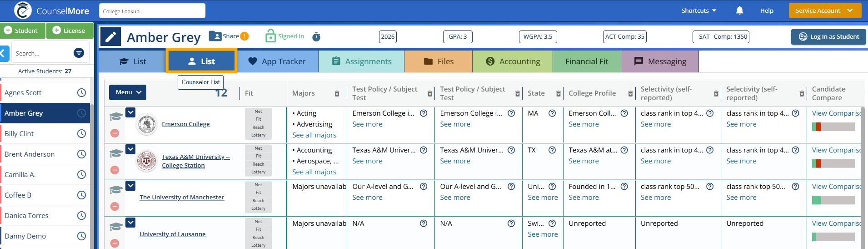The height and width of the screenshot is (249, 868).
Task: Click the clock icon next to Billy Clint
Action: click(x=81, y=134)
